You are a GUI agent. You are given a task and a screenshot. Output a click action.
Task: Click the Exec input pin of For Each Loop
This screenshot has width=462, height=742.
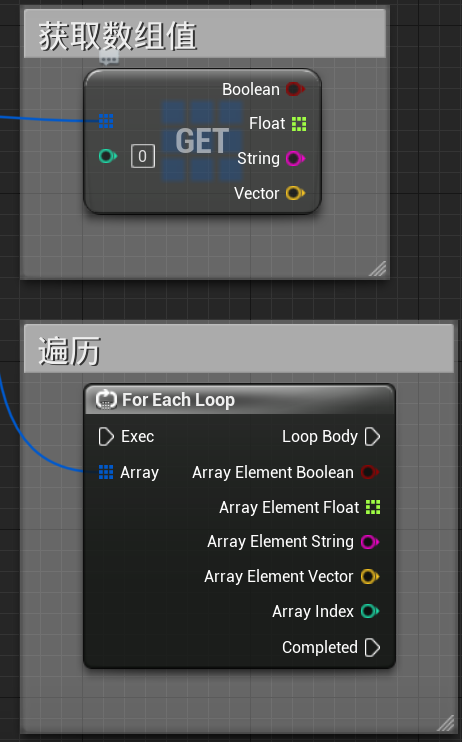click(106, 436)
